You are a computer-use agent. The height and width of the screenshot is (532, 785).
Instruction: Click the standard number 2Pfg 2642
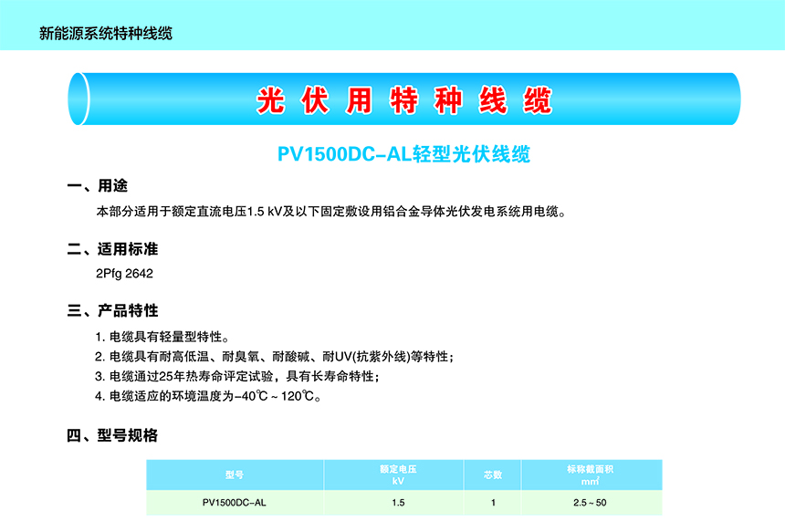[x=124, y=273]
